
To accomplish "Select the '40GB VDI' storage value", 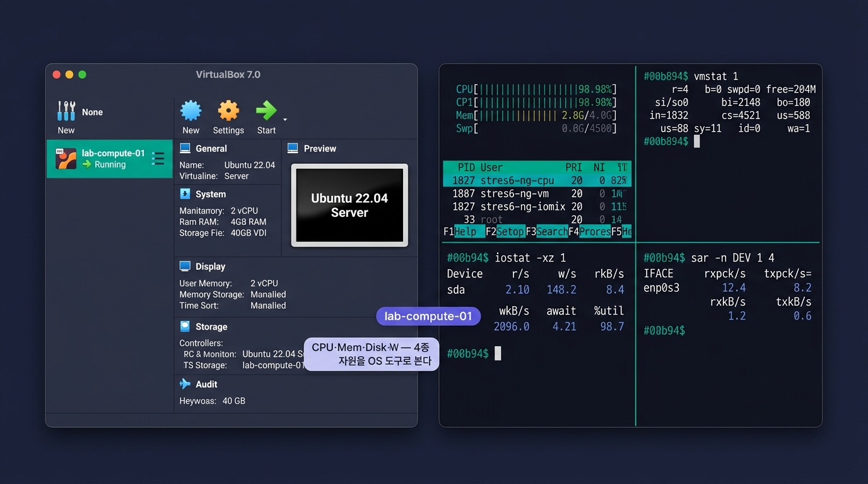I will [249, 233].
